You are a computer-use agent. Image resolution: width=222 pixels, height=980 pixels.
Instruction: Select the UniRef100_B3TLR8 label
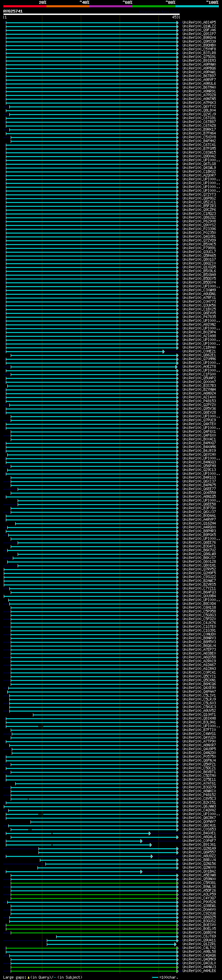point(199,53)
